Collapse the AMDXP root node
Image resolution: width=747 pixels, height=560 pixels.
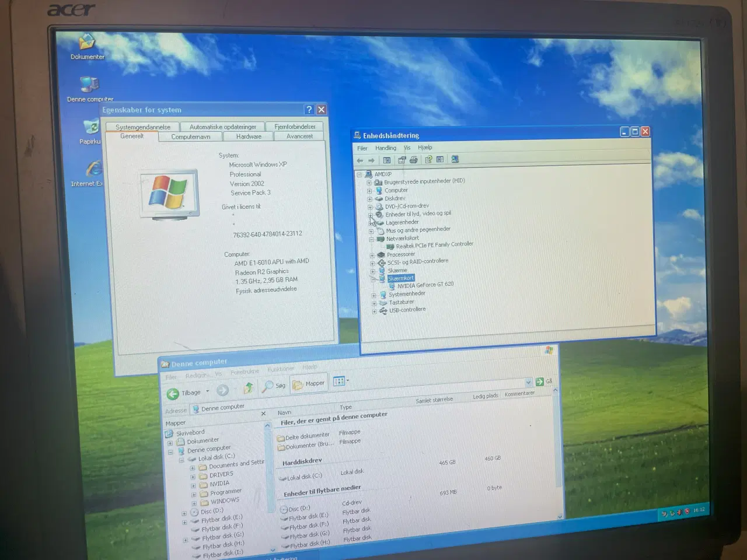tap(359, 174)
